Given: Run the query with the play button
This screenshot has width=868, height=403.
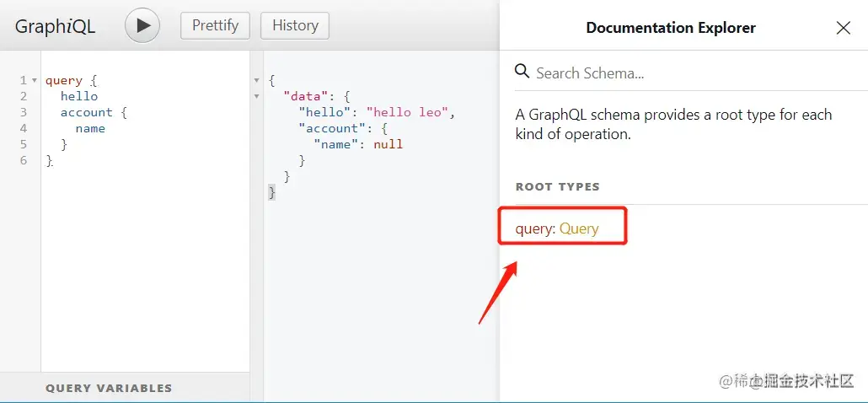Looking at the screenshot, I should (142, 25).
